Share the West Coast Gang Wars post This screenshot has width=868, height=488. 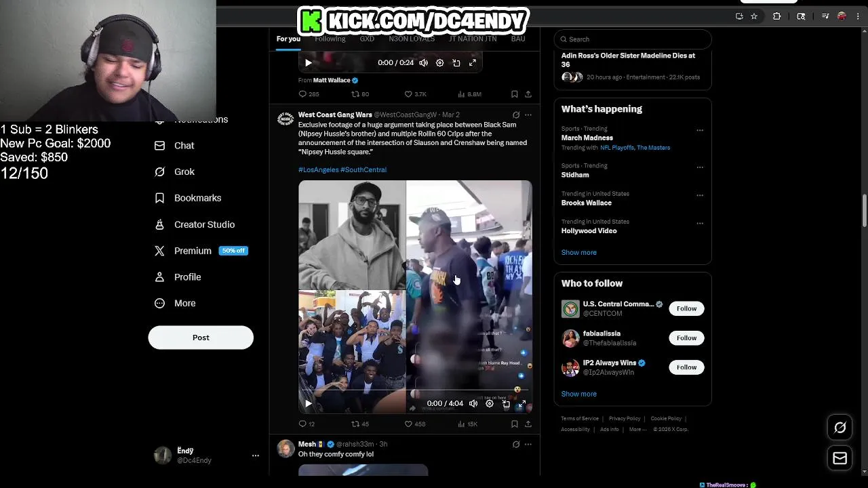click(x=528, y=424)
